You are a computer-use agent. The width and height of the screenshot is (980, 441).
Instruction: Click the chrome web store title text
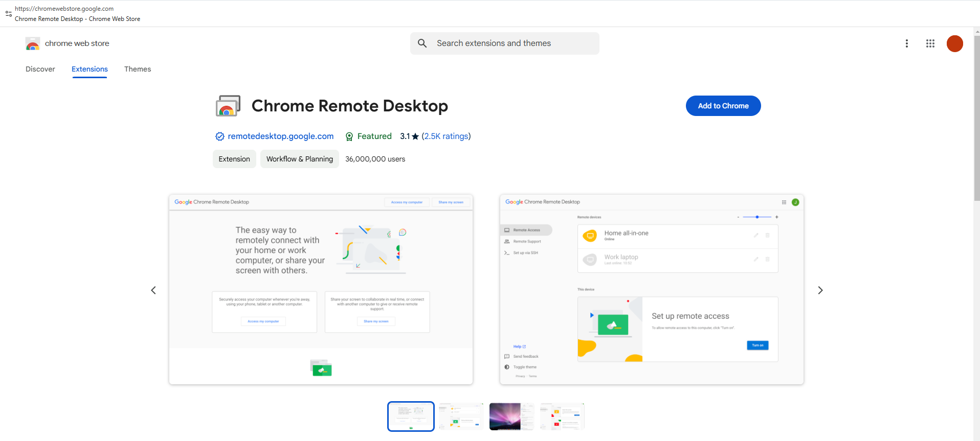pos(77,43)
